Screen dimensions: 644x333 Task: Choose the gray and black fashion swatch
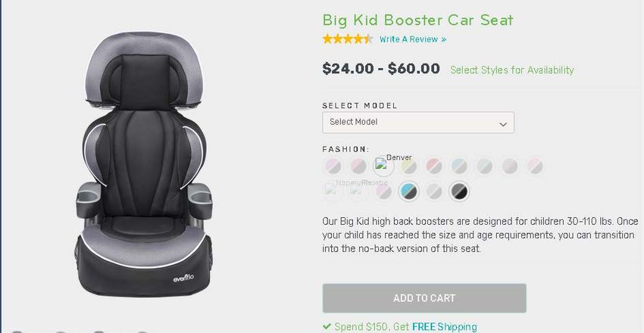pyautogui.click(x=459, y=191)
